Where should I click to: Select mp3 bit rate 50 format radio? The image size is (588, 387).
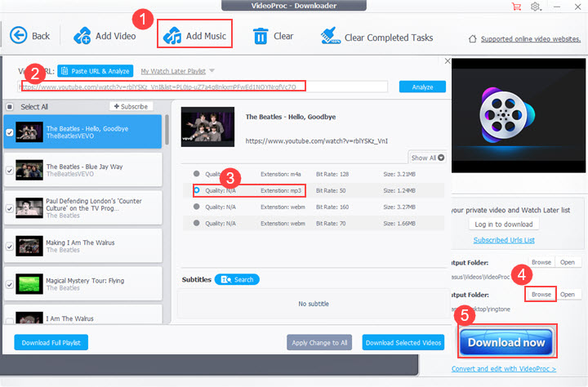[x=197, y=190]
